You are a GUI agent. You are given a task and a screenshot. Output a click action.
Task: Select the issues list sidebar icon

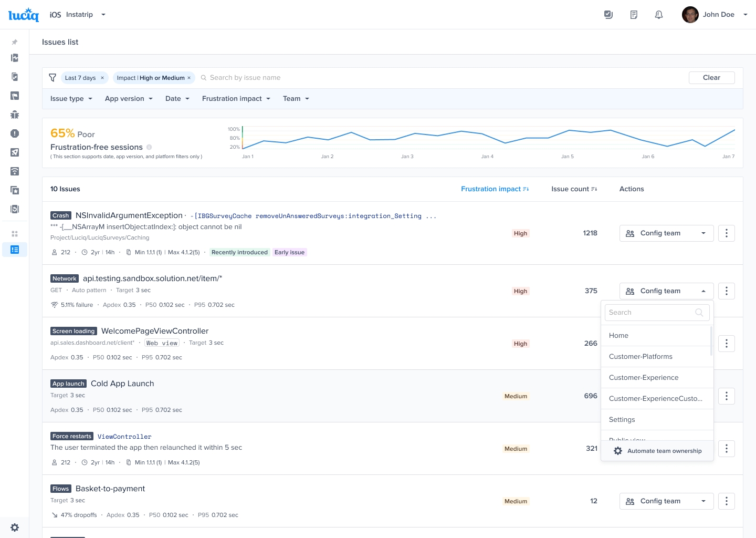(15, 250)
